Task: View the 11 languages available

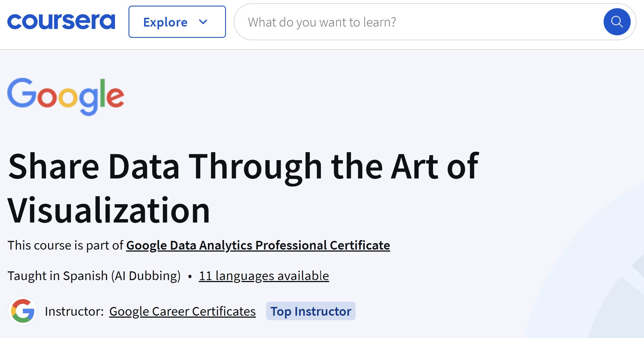Action: 264,276
